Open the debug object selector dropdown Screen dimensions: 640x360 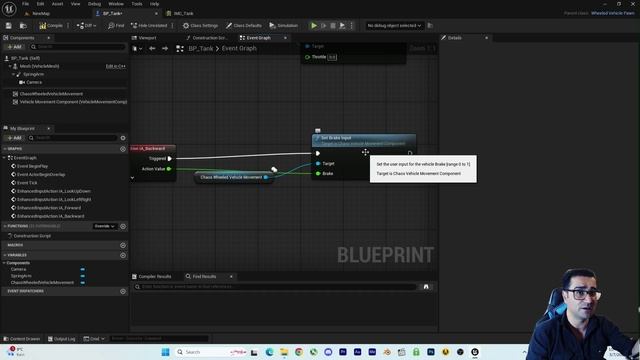394,25
